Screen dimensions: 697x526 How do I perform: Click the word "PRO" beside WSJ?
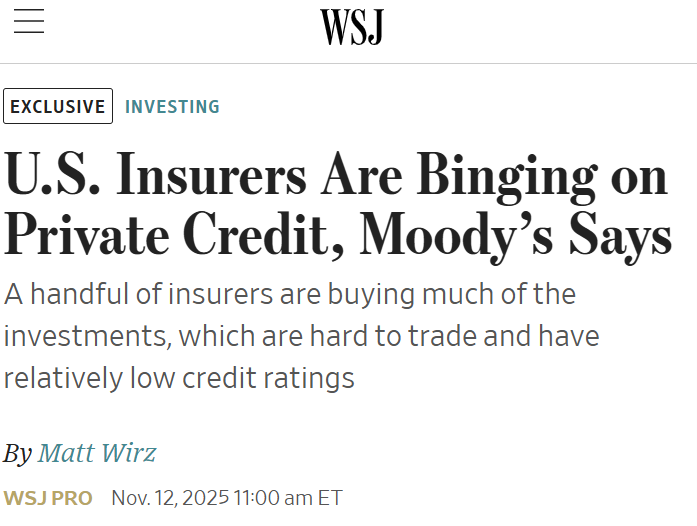point(71,498)
